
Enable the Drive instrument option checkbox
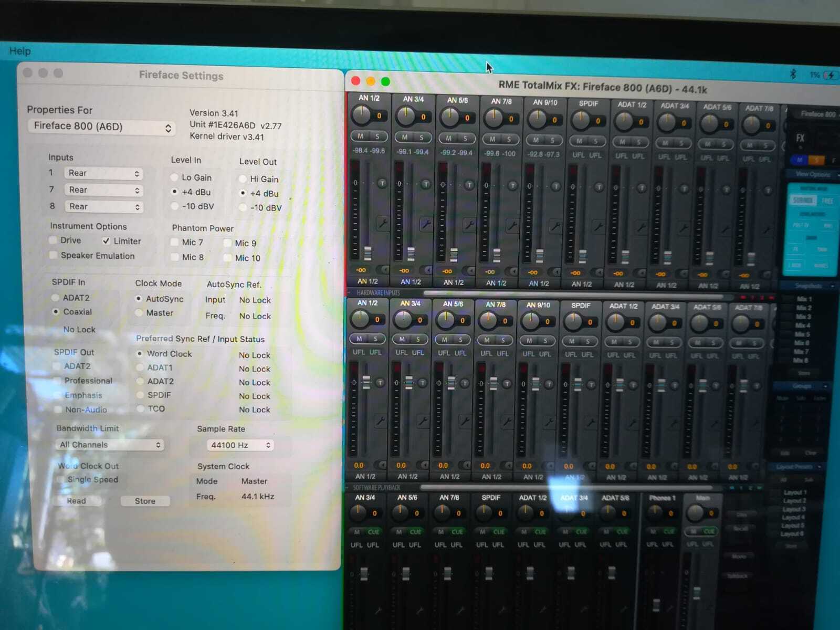52,240
